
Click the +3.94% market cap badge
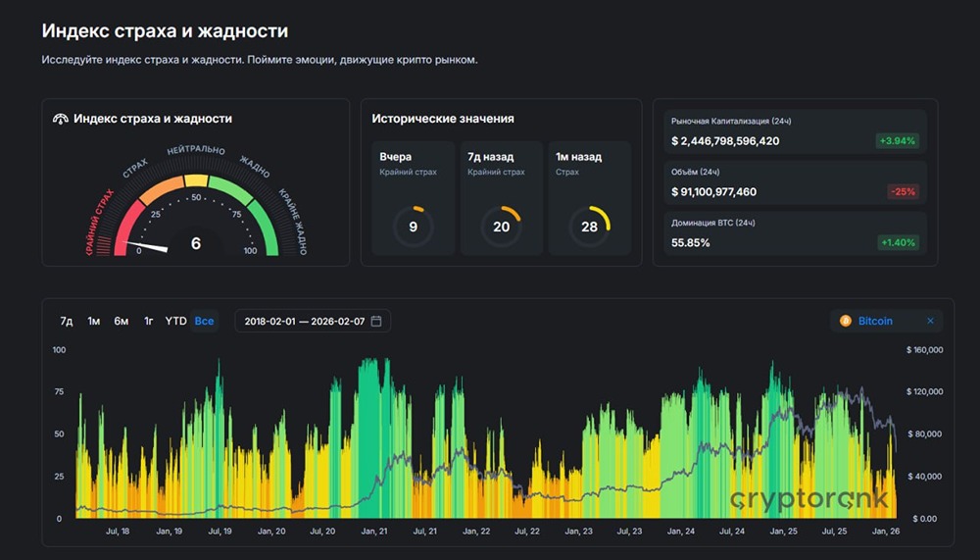pyautogui.click(x=897, y=141)
